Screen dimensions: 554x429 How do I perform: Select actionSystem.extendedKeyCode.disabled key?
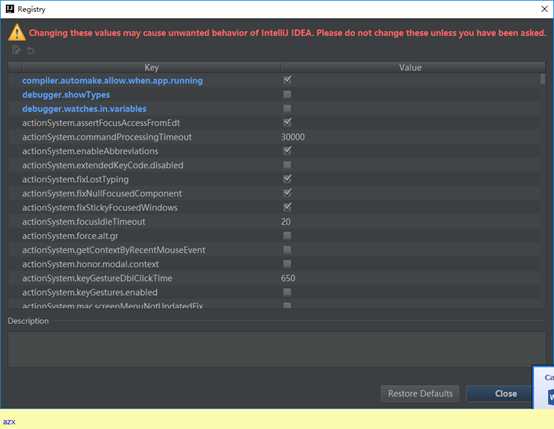[x=102, y=165]
